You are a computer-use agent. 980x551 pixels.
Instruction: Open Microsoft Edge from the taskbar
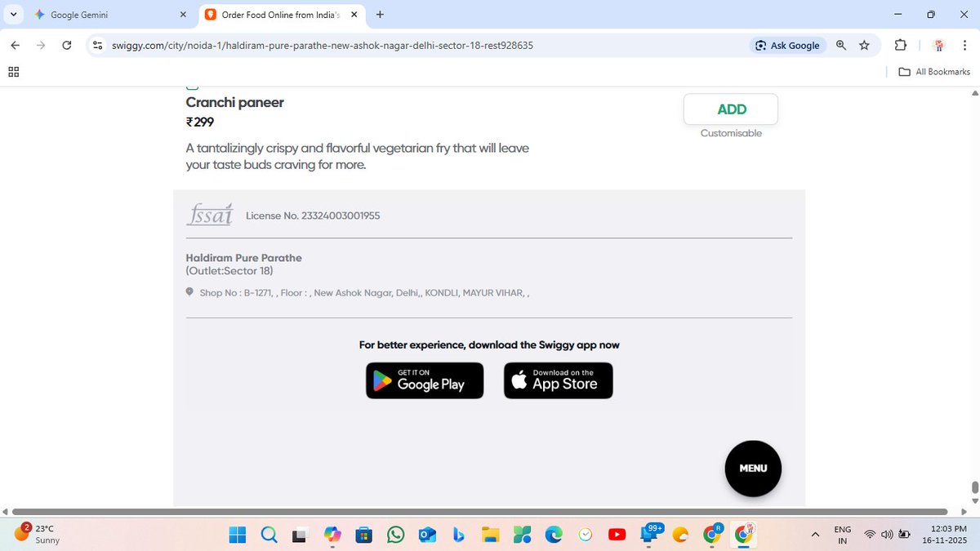555,535
